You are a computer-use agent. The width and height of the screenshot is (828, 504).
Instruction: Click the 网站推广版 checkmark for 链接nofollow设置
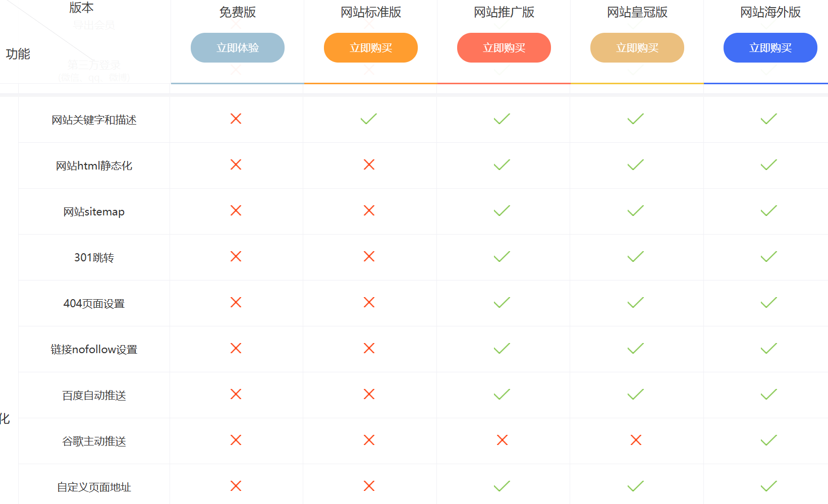pos(502,348)
